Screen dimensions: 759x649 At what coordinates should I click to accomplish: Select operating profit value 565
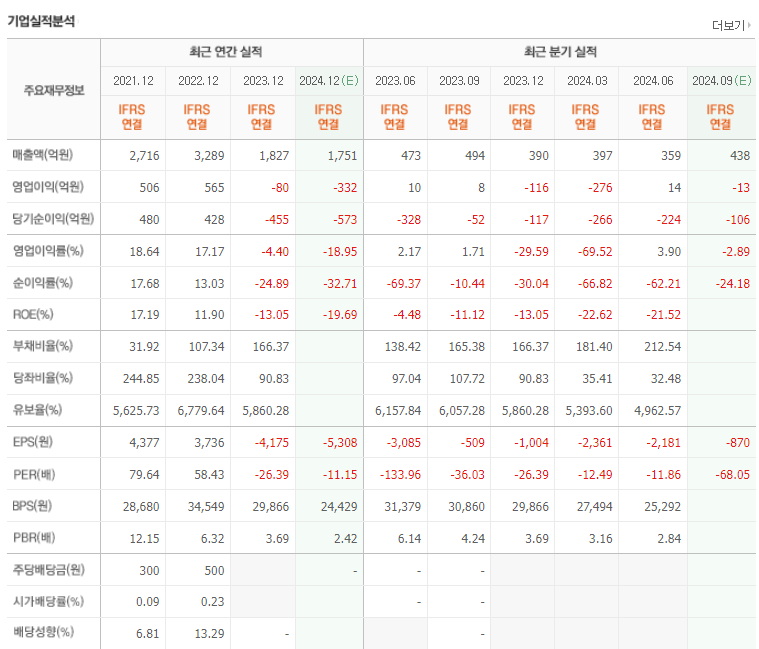214,188
